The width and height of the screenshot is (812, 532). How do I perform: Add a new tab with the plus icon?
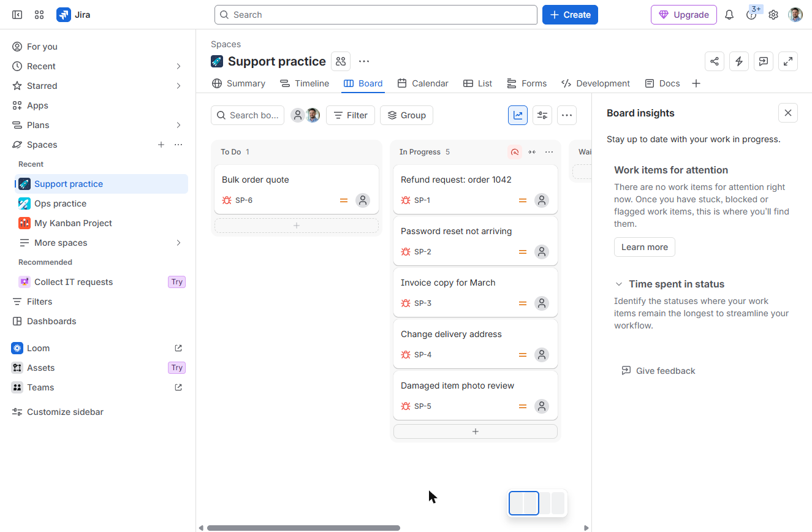point(696,83)
